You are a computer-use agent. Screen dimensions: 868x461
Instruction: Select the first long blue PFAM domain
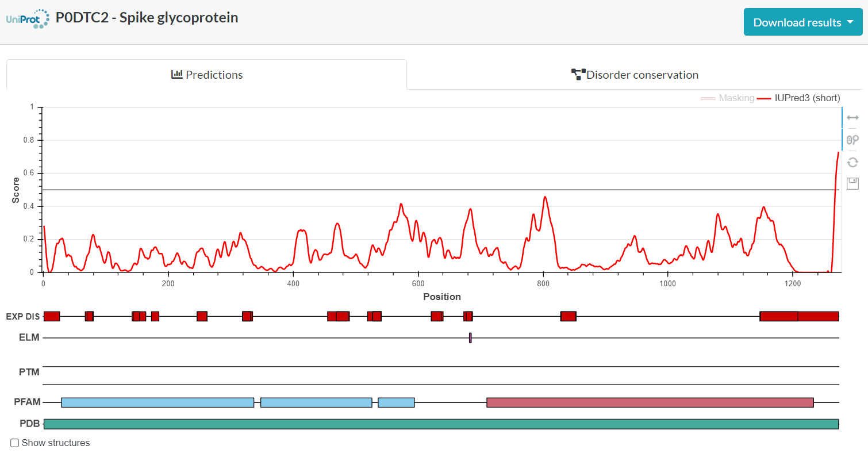(158, 402)
